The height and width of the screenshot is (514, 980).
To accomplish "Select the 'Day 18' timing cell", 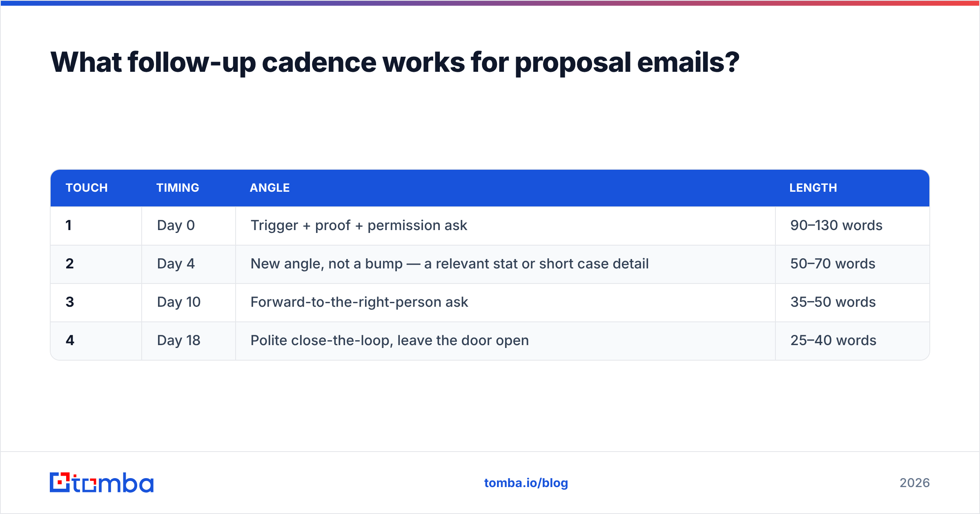I will (x=189, y=341).
